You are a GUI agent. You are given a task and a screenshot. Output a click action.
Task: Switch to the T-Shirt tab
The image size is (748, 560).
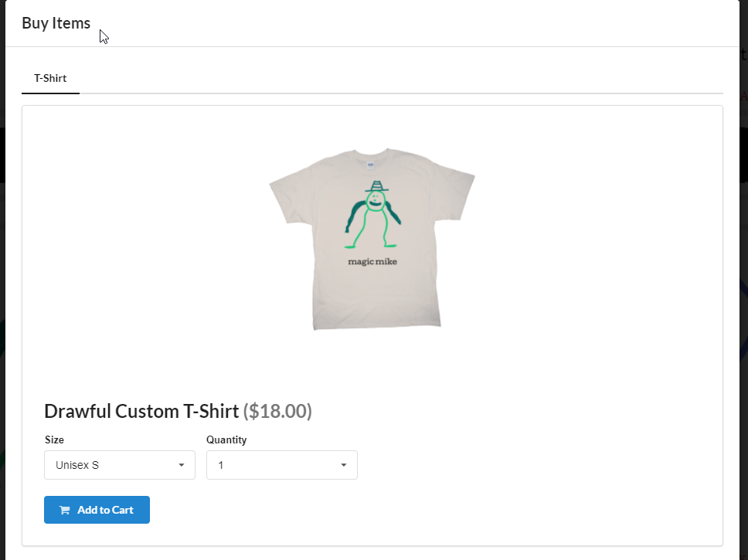pos(50,78)
